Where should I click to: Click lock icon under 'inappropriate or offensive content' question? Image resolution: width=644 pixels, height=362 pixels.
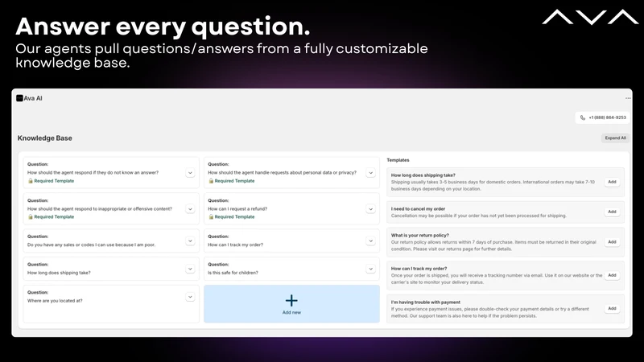(30, 216)
